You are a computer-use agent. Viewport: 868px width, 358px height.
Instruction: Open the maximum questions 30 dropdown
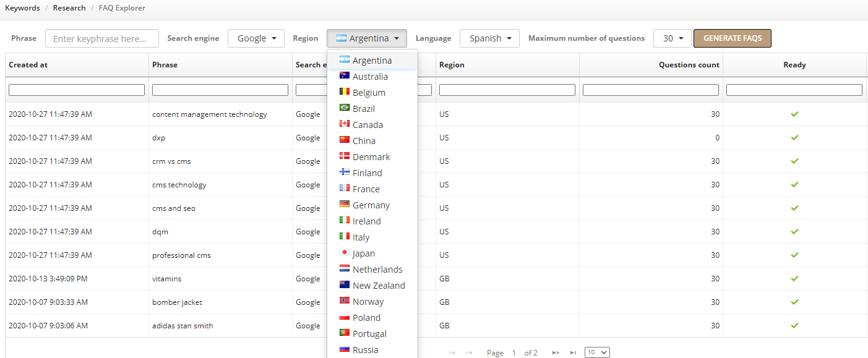[x=672, y=38]
